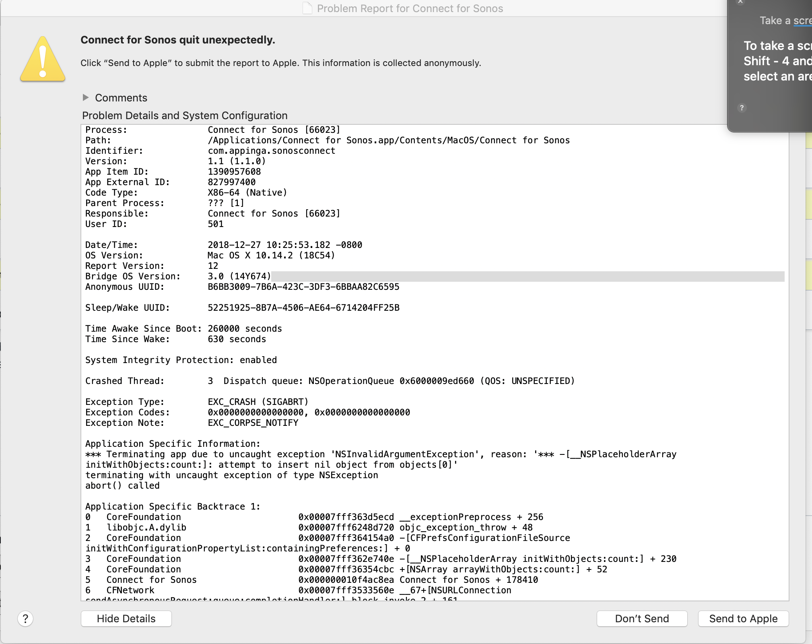Send the report to Apple
This screenshot has width=812, height=644.
pyautogui.click(x=743, y=619)
